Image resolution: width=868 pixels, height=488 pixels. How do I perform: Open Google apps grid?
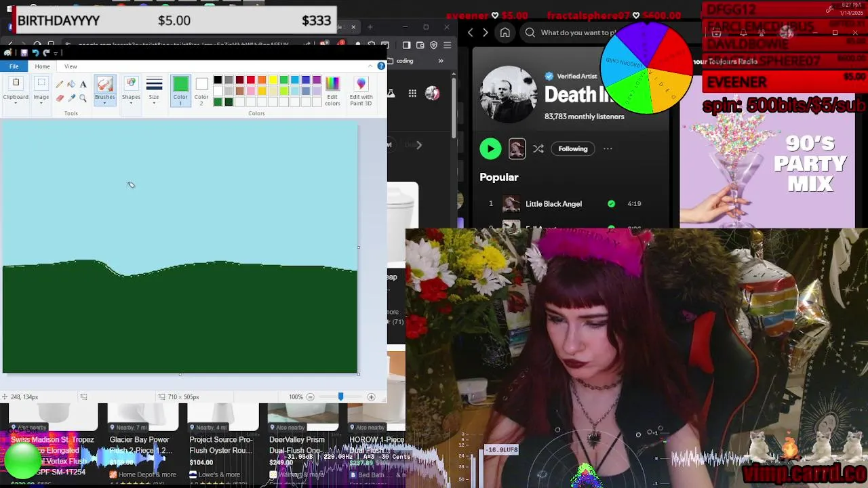[x=412, y=94]
